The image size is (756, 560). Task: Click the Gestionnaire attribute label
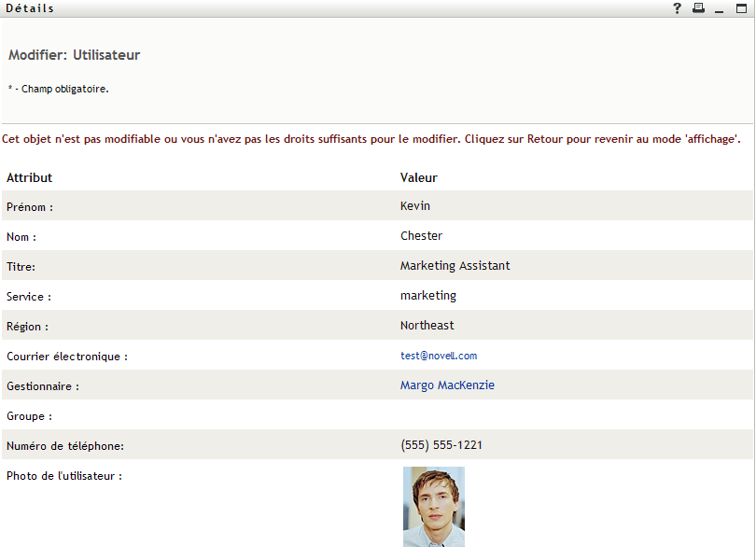43,386
